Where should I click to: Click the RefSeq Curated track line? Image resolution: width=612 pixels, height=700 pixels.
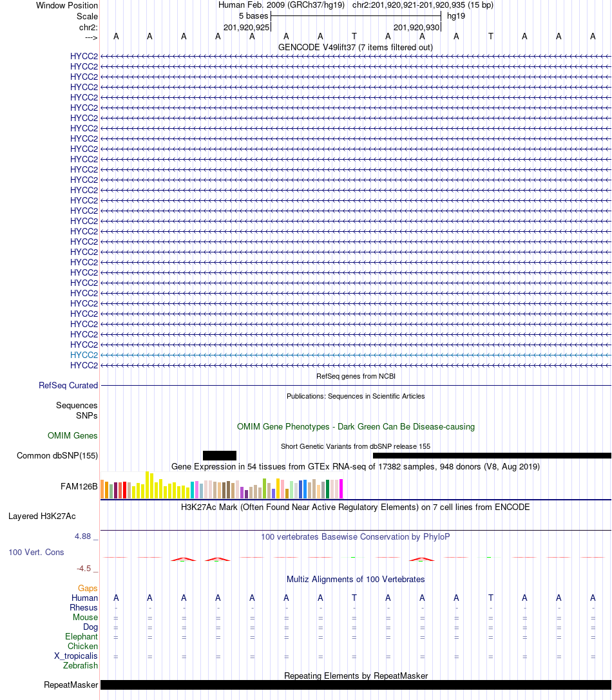356,385
